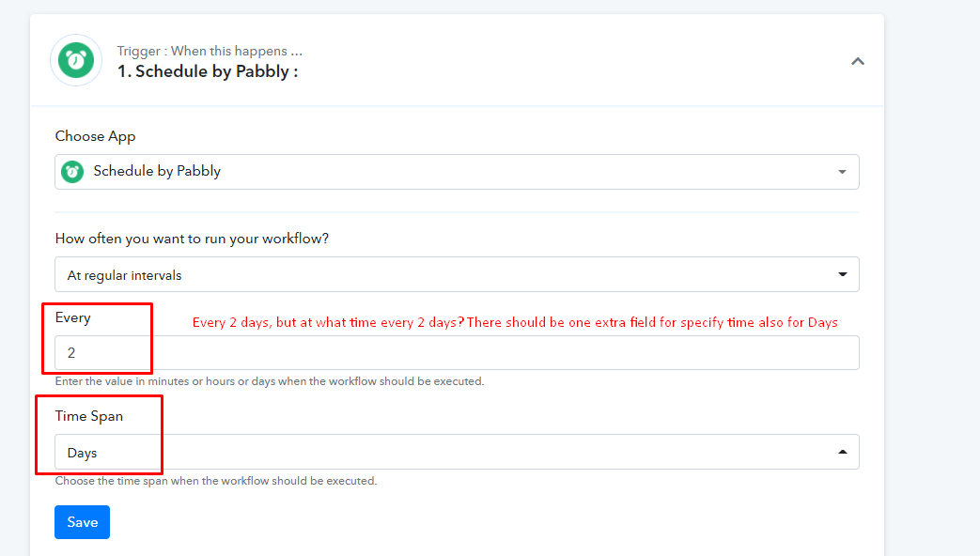The image size is (980, 556).
Task: Click the 'How often you want to run your workflow?' label
Action: (x=192, y=239)
